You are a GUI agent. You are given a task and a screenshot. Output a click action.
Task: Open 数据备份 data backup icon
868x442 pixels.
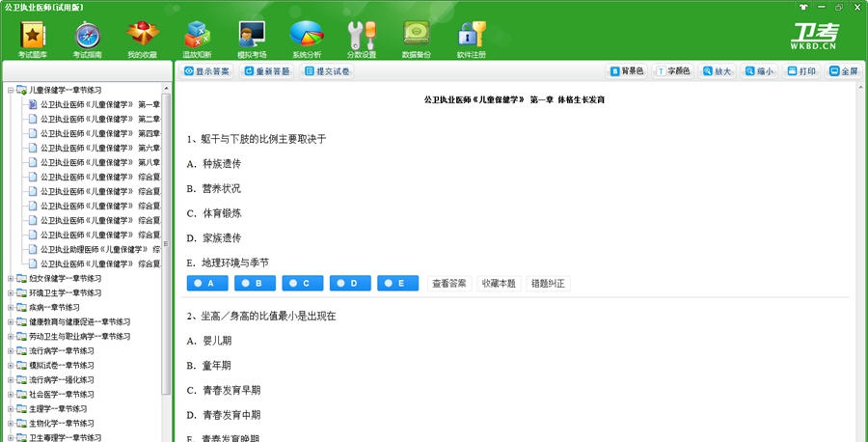pos(417,37)
